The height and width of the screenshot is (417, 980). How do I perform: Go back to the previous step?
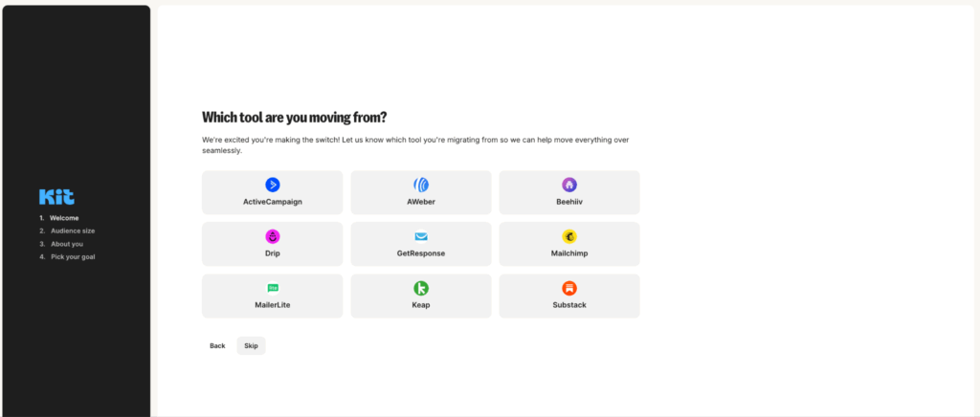pos(217,346)
